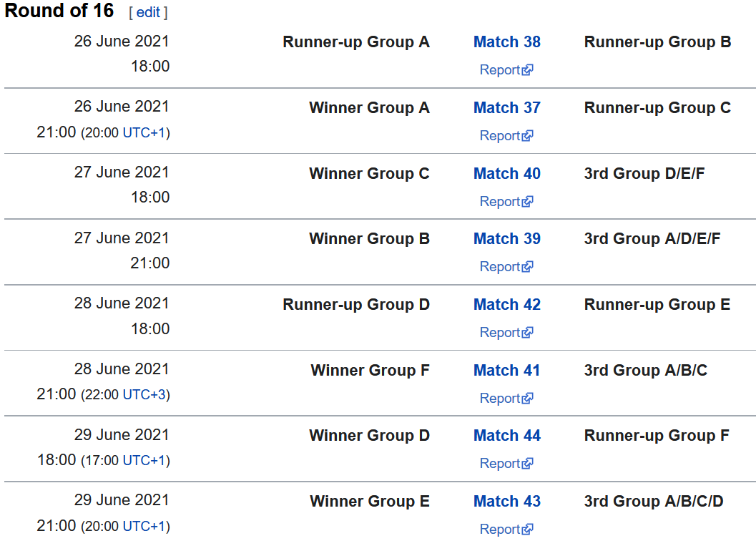This screenshot has width=756, height=546.
Task: Open the Match 40 link
Action: 506,174
